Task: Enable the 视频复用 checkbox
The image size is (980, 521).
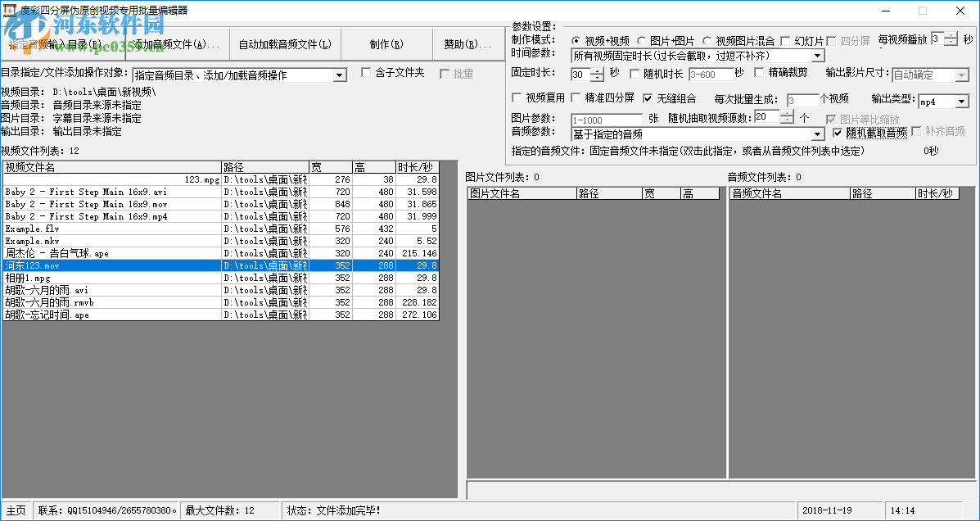Action: [517, 97]
